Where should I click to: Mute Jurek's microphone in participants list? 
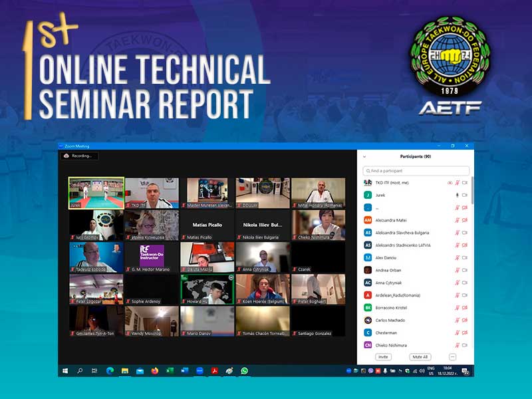point(458,195)
